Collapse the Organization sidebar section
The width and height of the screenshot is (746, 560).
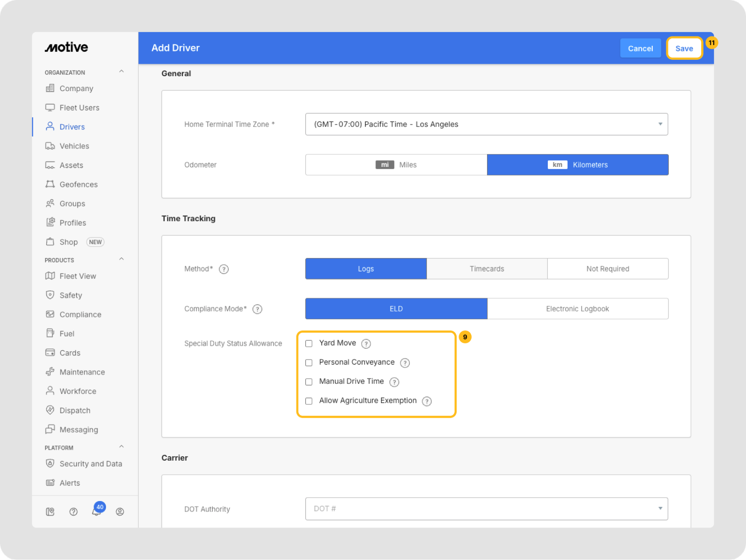tap(121, 72)
